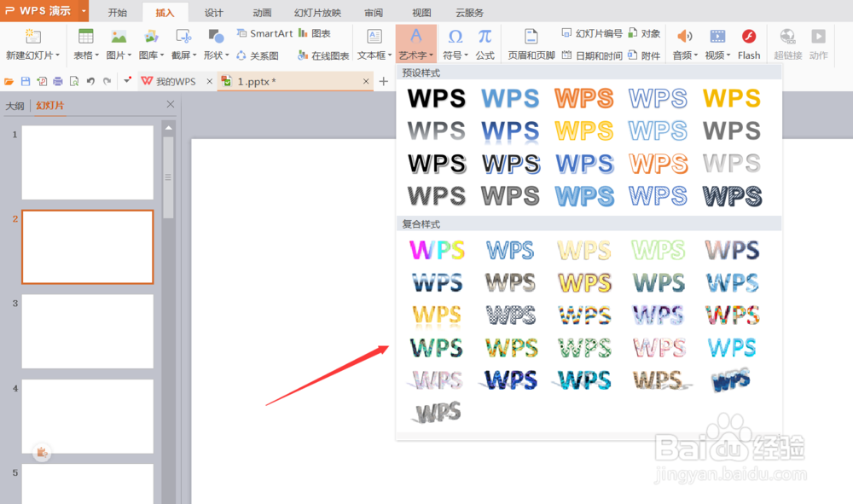Expand the Shapes (形状) dropdown arrow
Screen dimensions: 853x504
coord(228,55)
